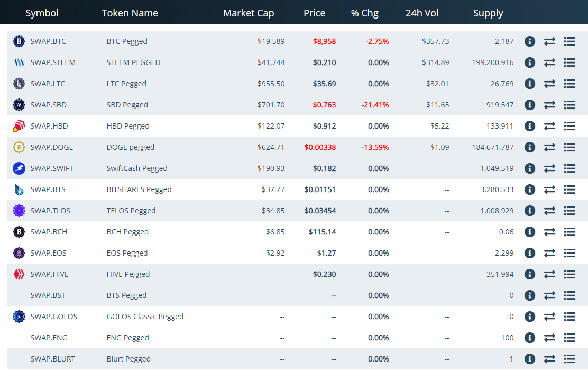Click the SWAP.STEEM token logo

point(19,62)
